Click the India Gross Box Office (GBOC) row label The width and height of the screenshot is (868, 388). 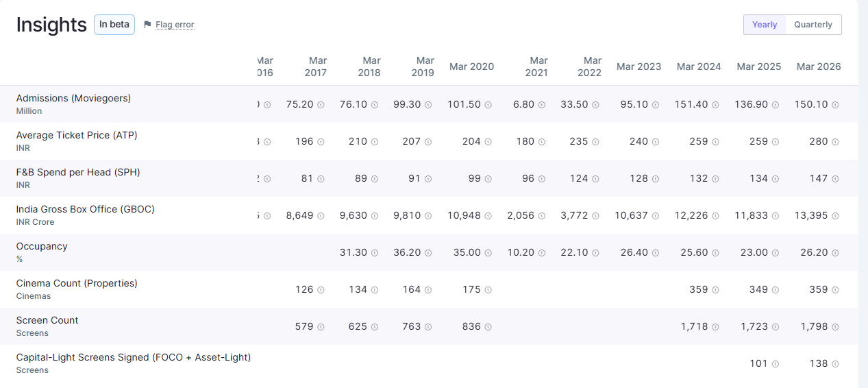[x=86, y=209]
